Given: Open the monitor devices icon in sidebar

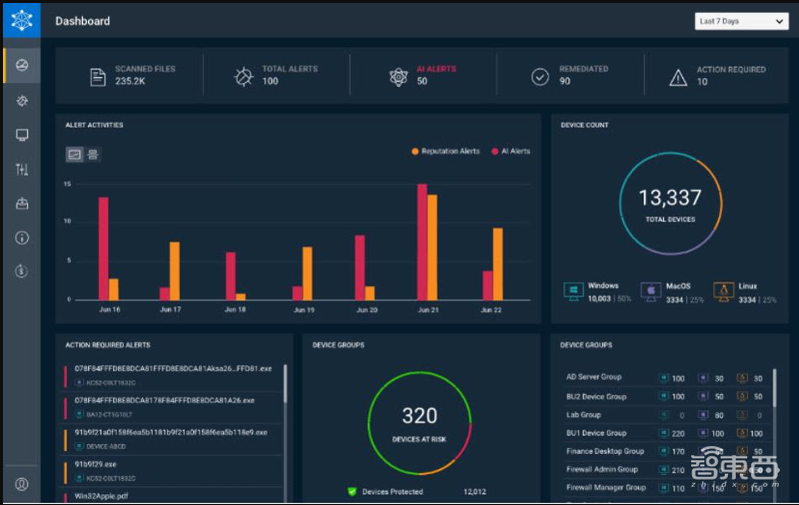Looking at the screenshot, I should [x=22, y=135].
